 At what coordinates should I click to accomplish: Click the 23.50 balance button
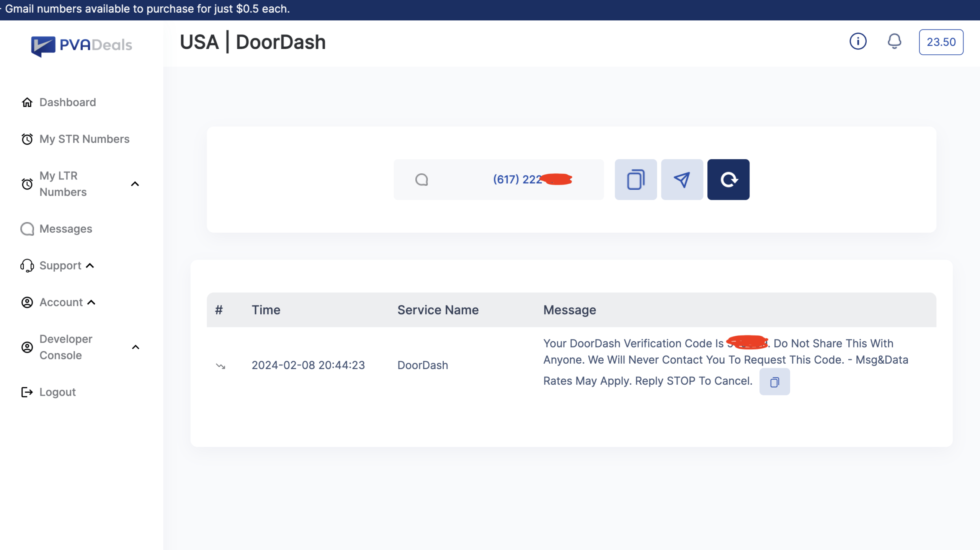tap(941, 42)
